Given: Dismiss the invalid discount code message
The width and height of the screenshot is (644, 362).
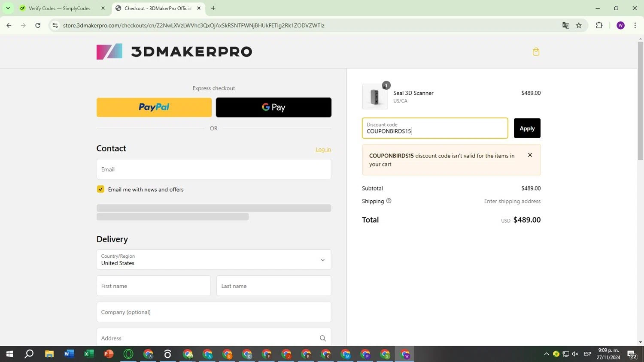Looking at the screenshot, I should click(530, 155).
